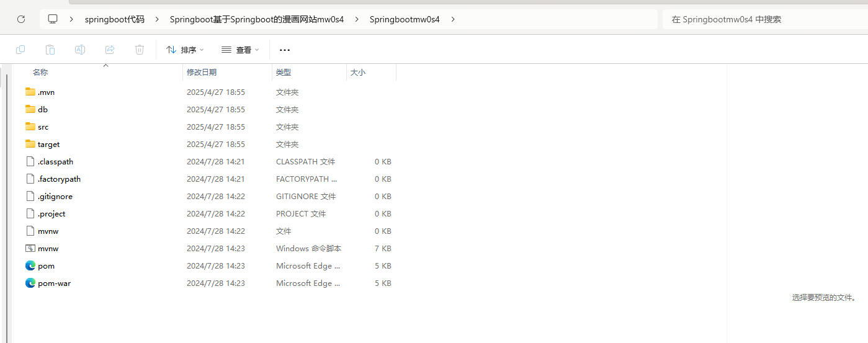The height and width of the screenshot is (343, 868).
Task: Select the db folder icon
Action: pos(30,109)
